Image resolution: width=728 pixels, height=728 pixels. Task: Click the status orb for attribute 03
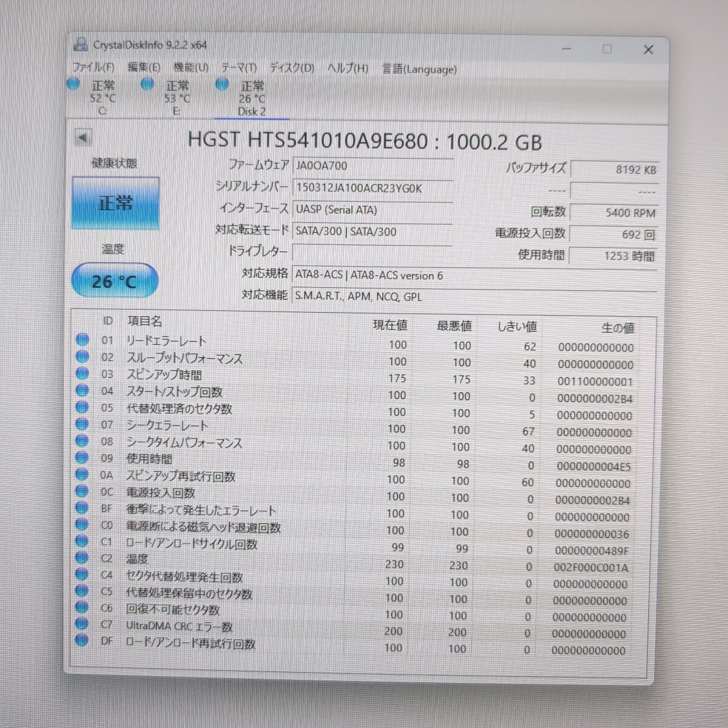tap(82, 374)
